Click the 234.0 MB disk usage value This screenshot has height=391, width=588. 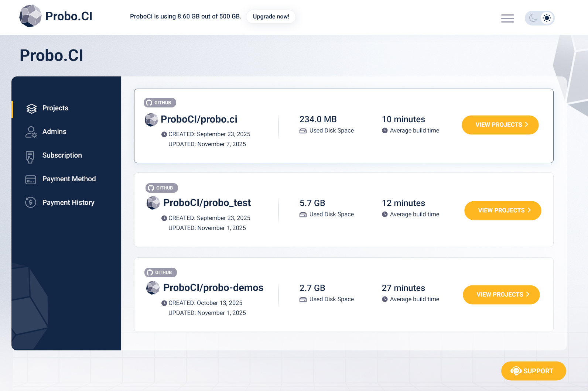(318, 119)
